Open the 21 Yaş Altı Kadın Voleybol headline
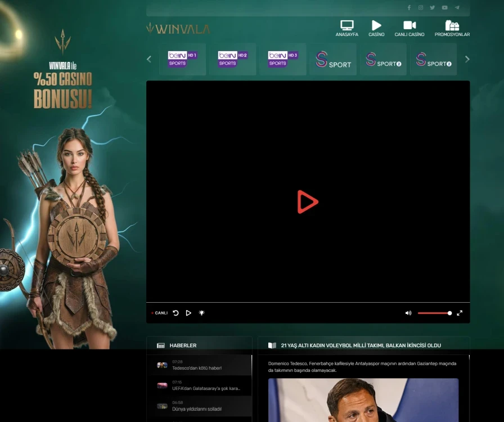 (361, 345)
